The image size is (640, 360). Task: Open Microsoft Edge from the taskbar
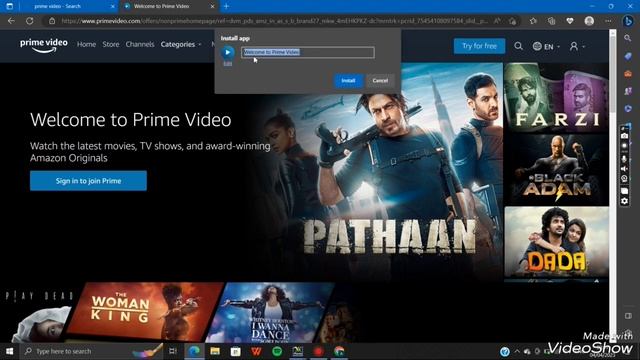[194, 351]
